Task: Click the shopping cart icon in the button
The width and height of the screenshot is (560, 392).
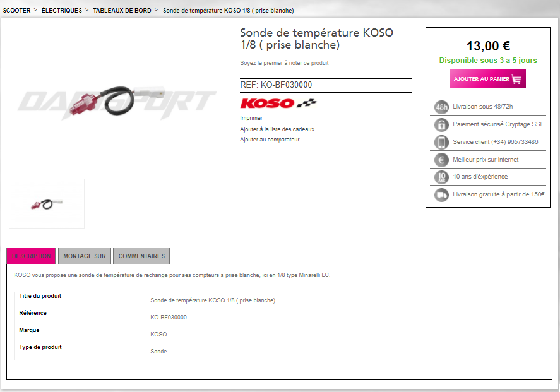Action: pyautogui.click(x=516, y=79)
